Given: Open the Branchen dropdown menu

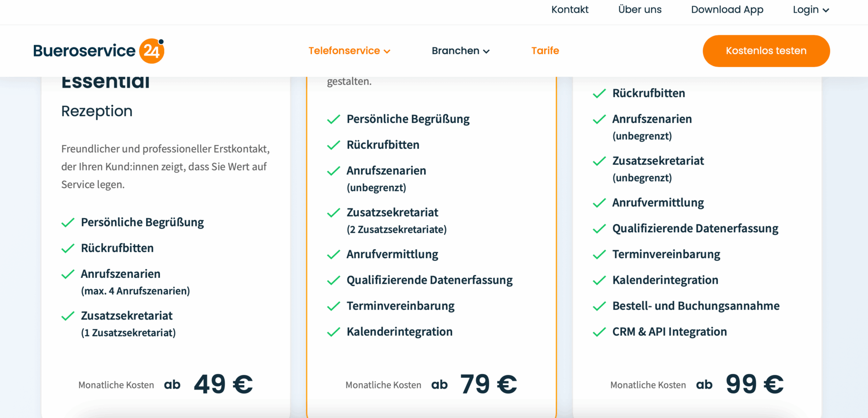Looking at the screenshot, I should point(461,51).
